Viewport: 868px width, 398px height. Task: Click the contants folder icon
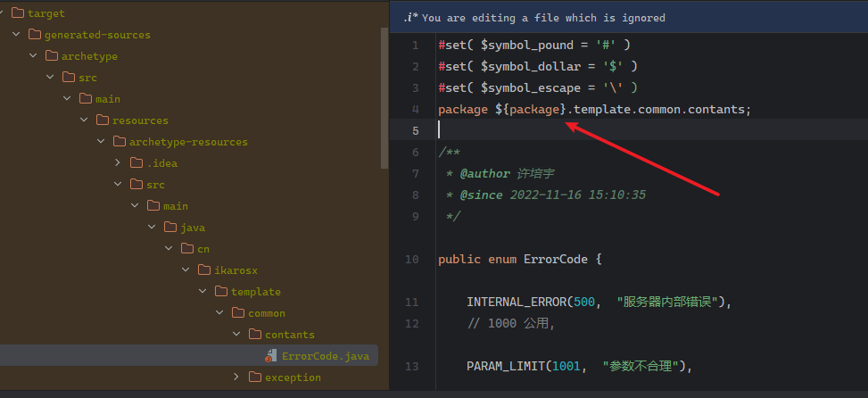(254, 335)
